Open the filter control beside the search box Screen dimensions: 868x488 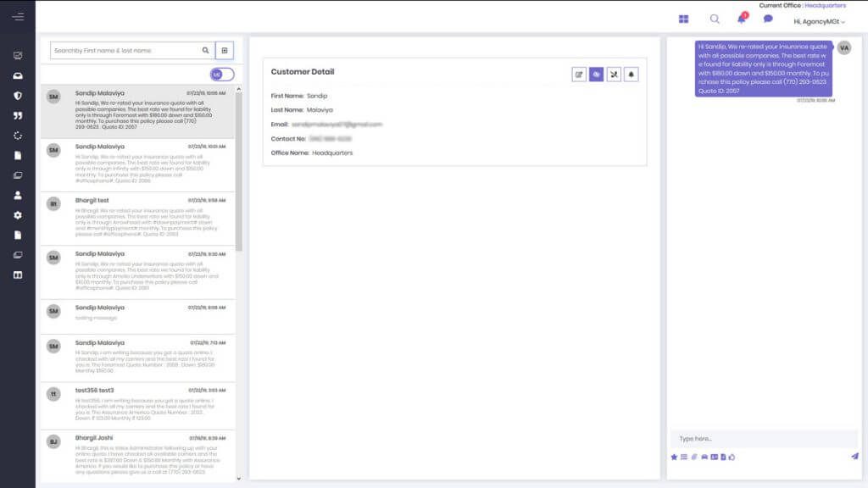point(224,51)
